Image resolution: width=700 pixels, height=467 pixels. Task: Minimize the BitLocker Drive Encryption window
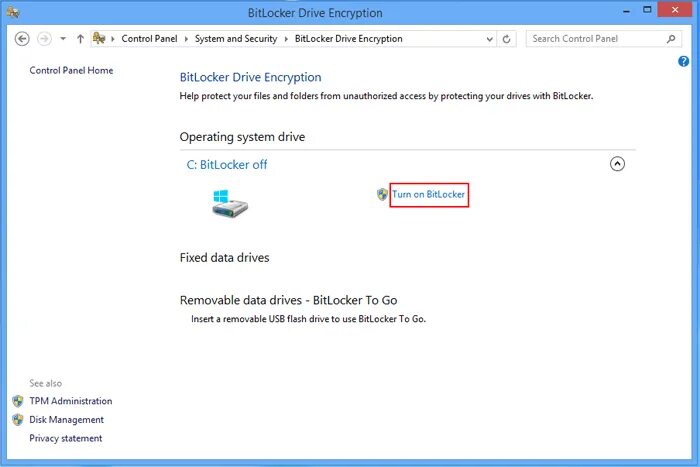tap(626, 11)
